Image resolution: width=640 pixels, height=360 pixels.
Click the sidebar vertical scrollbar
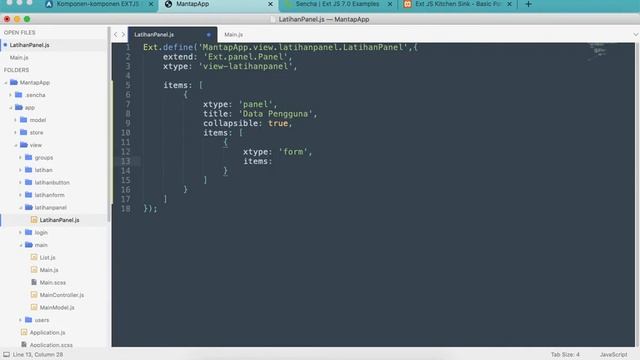pyautogui.click(x=109, y=124)
